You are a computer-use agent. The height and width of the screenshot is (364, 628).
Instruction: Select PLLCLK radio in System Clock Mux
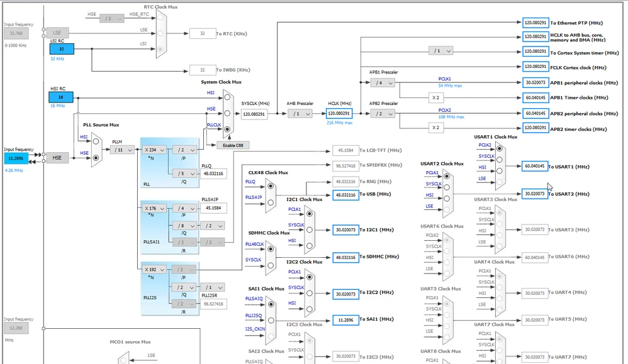pyautogui.click(x=227, y=130)
